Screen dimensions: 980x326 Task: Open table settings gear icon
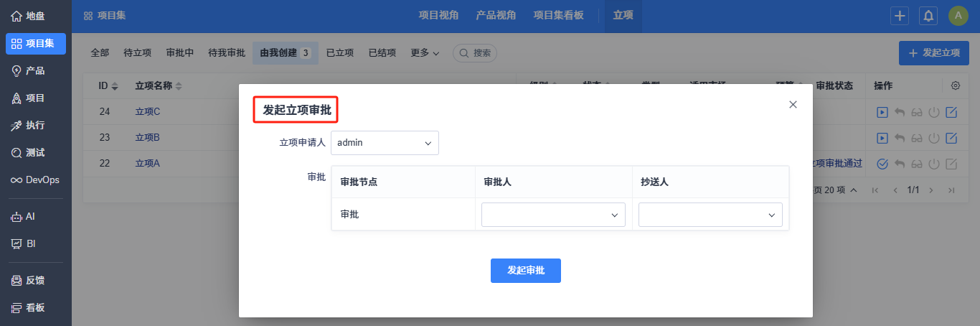pyautogui.click(x=956, y=85)
